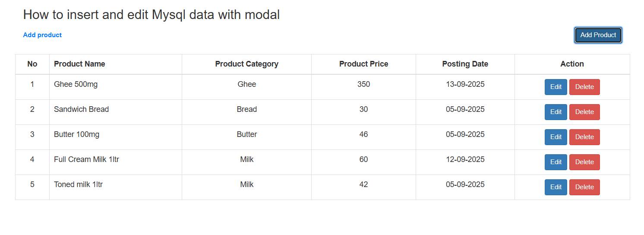Viewport: 644px width, 235px height.
Task: Delete the Full Cream Milk 1ltr entry
Action: [x=584, y=162]
